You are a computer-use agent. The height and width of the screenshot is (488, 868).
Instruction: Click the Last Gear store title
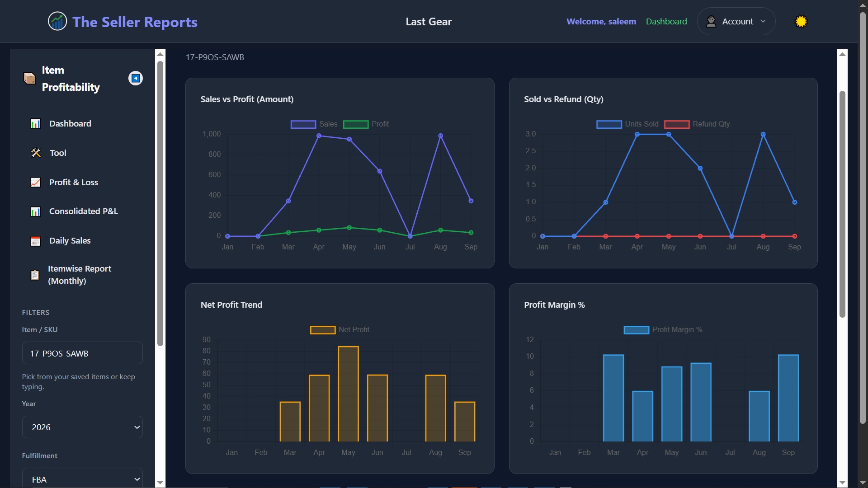(x=429, y=22)
